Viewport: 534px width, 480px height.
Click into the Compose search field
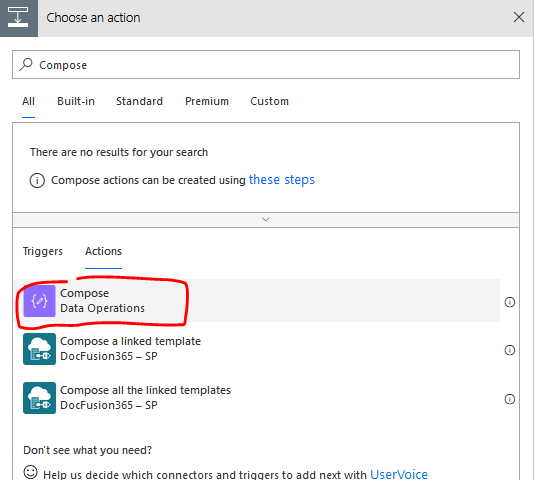point(266,65)
